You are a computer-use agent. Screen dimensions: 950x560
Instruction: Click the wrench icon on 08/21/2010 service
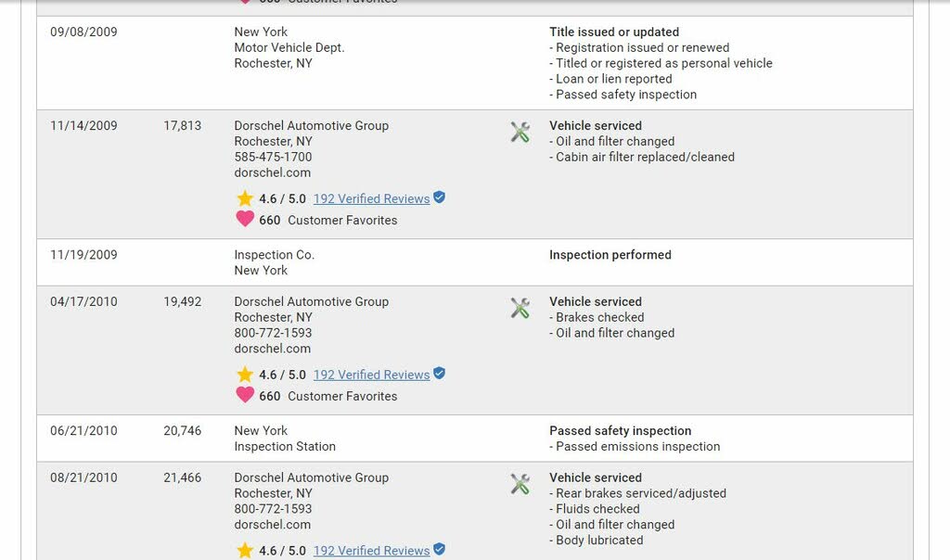click(x=520, y=484)
